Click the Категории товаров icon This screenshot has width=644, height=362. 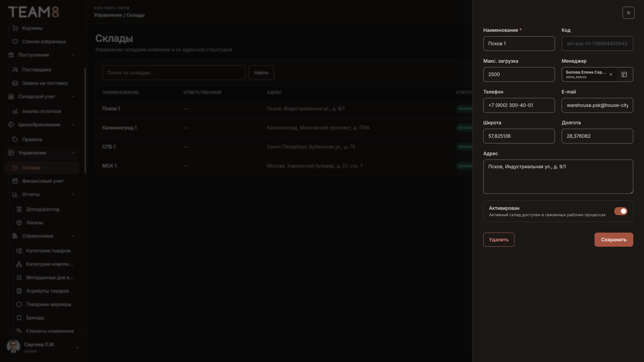19,251
